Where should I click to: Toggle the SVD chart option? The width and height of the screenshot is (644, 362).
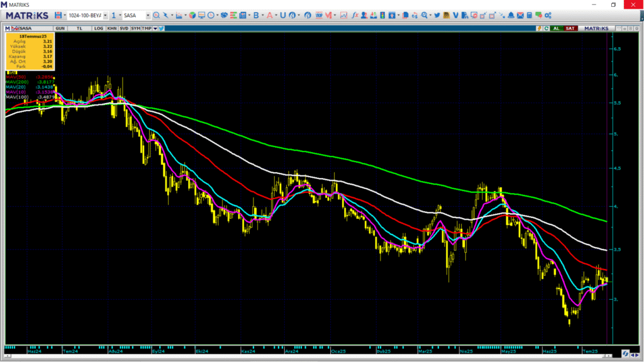click(x=124, y=28)
